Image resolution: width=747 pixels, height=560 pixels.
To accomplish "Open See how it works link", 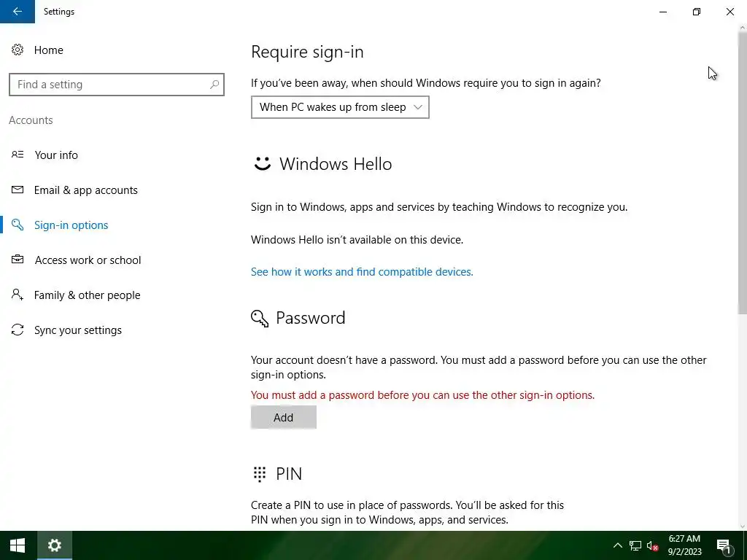I will (362, 271).
